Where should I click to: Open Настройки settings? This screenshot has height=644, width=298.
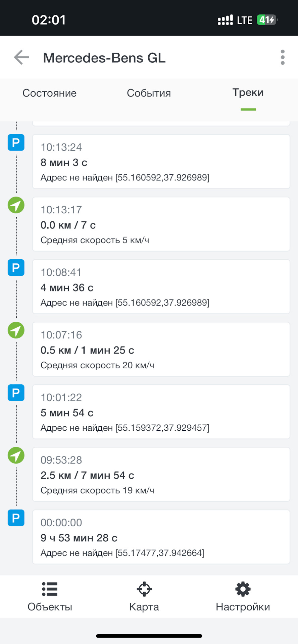pos(243,597)
